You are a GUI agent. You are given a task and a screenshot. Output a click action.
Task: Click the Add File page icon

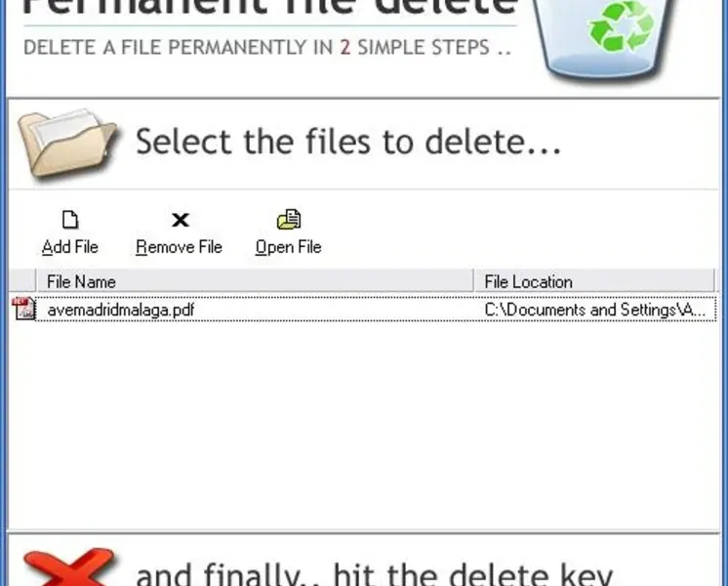point(70,220)
